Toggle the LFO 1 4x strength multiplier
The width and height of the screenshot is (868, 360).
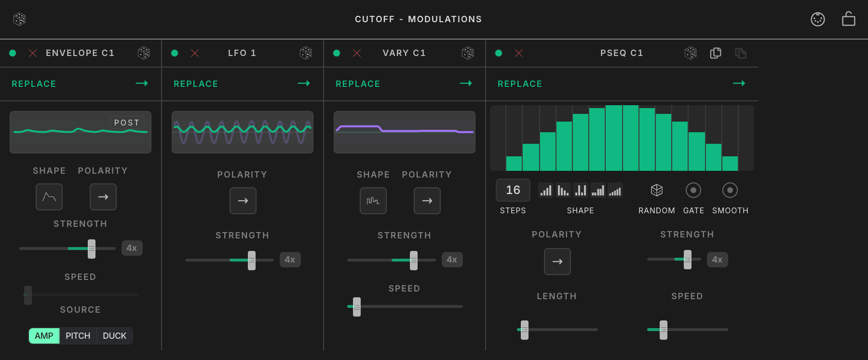coord(290,260)
